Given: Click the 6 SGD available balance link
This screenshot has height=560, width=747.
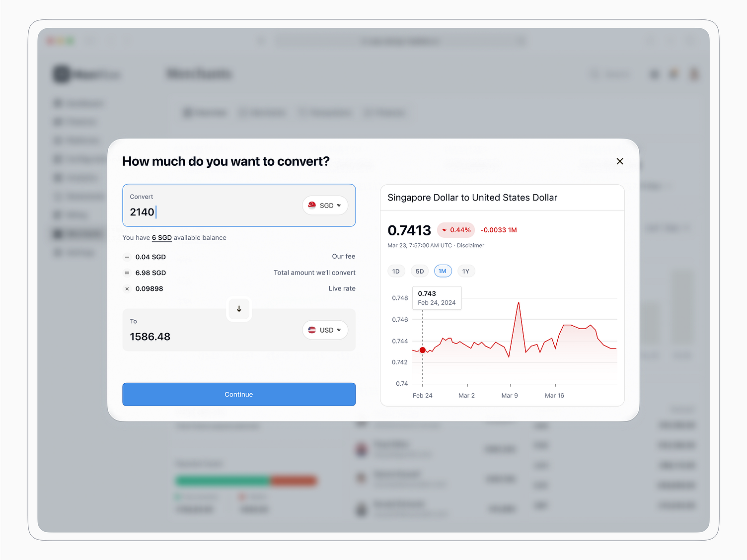Looking at the screenshot, I should coord(162,237).
